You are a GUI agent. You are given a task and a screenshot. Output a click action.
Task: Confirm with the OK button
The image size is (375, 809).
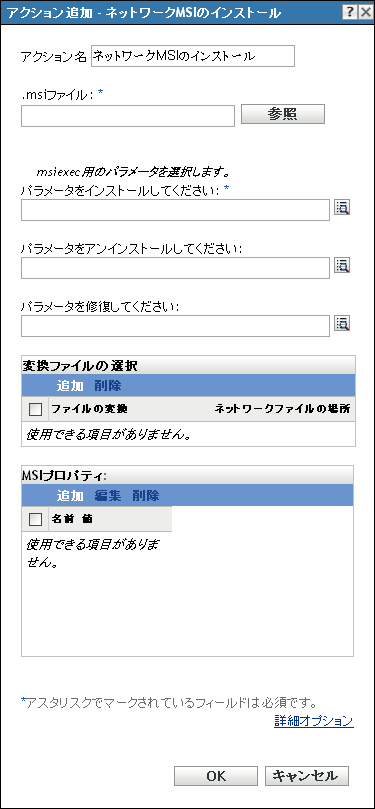coord(216,775)
